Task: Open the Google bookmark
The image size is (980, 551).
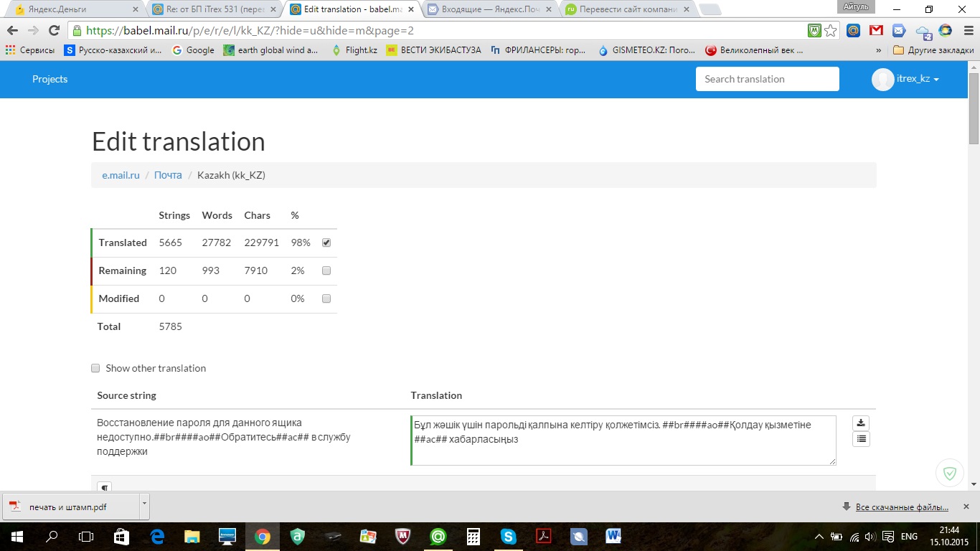Action: 193,50
